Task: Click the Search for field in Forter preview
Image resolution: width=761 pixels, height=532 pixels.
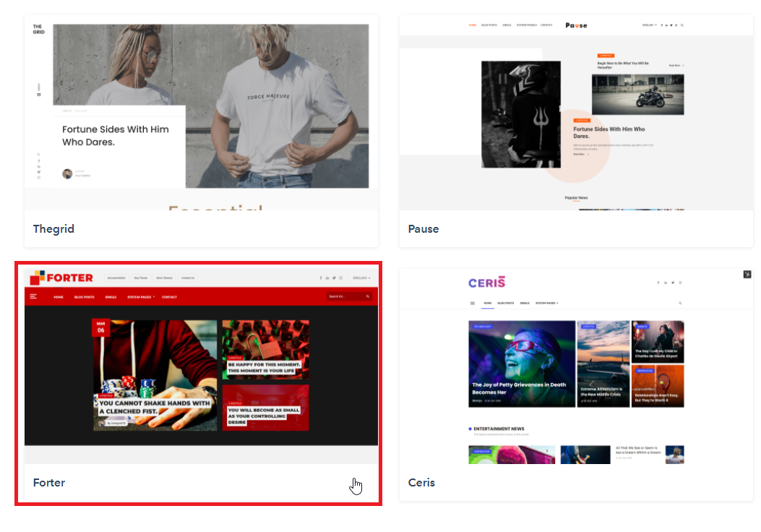Action: pyautogui.click(x=345, y=296)
